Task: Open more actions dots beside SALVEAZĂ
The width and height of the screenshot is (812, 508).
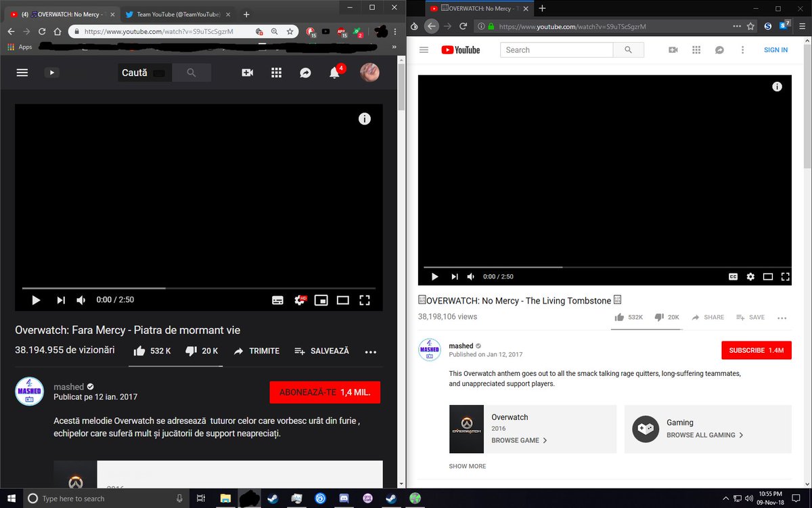Action: (x=370, y=352)
